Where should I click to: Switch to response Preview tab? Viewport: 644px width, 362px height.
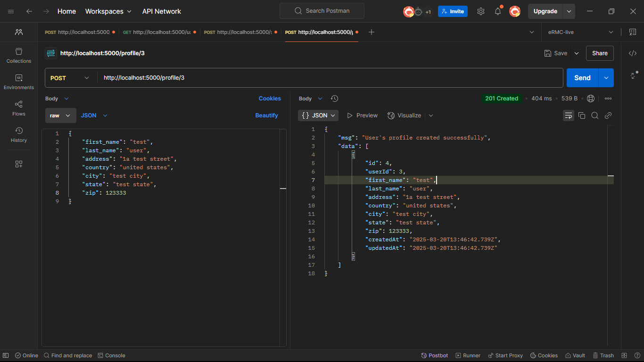click(x=362, y=115)
